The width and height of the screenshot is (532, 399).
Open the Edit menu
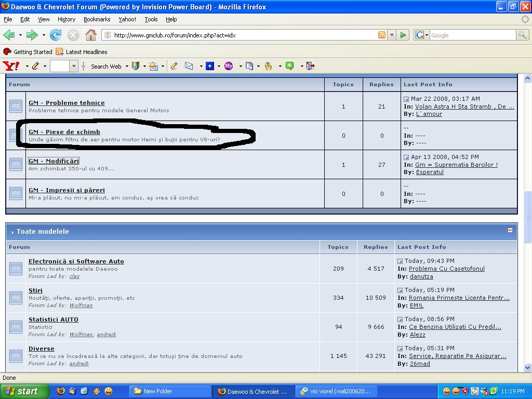25,19
